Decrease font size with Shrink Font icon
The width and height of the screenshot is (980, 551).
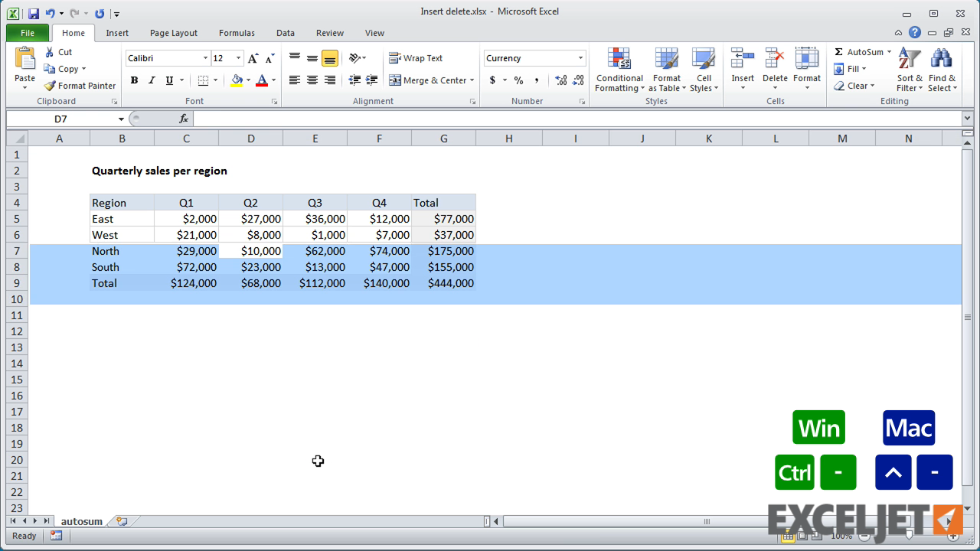(269, 58)
